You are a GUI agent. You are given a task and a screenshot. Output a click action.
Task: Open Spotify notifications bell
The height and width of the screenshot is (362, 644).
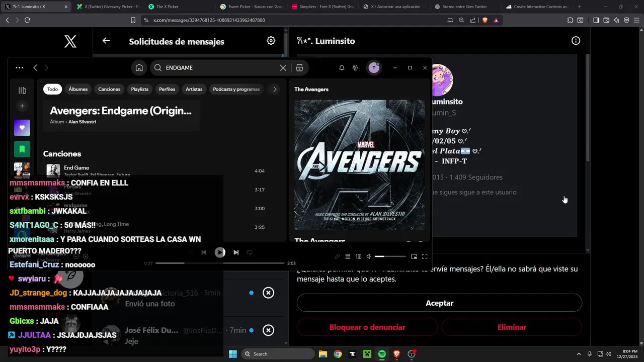(x=342, y=68)
